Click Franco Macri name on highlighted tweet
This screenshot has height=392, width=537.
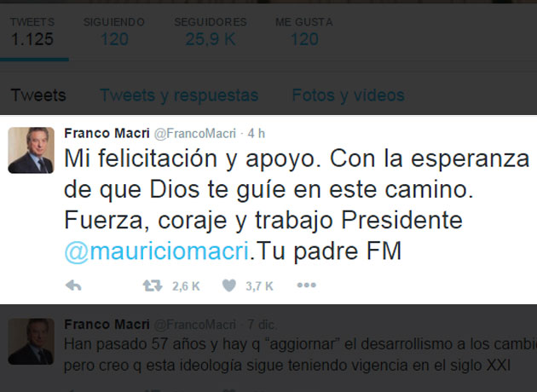[x=107, y=133]
